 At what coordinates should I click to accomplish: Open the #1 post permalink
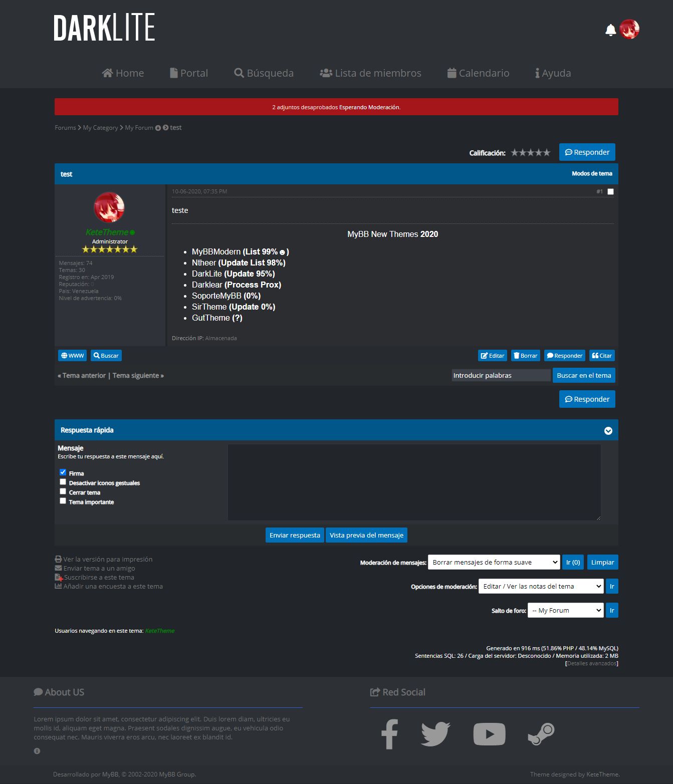[x=599, y=191]
